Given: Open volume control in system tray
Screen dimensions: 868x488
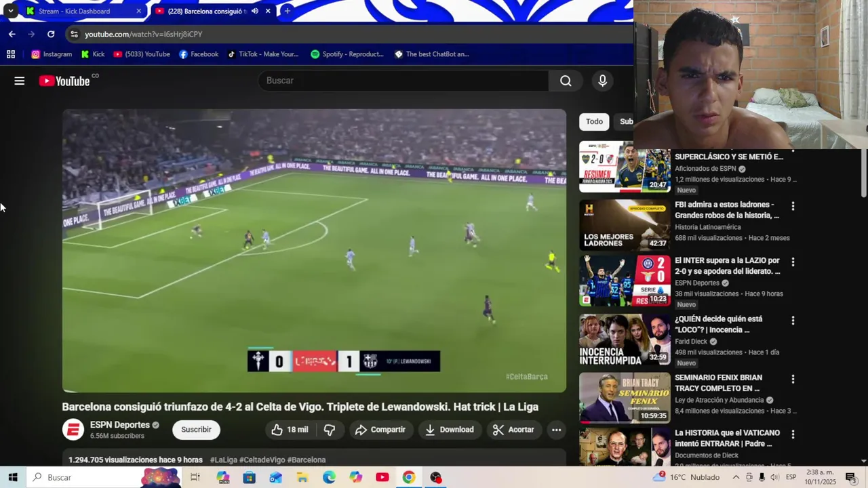Looking at the screenshot, I should [774, 477].
